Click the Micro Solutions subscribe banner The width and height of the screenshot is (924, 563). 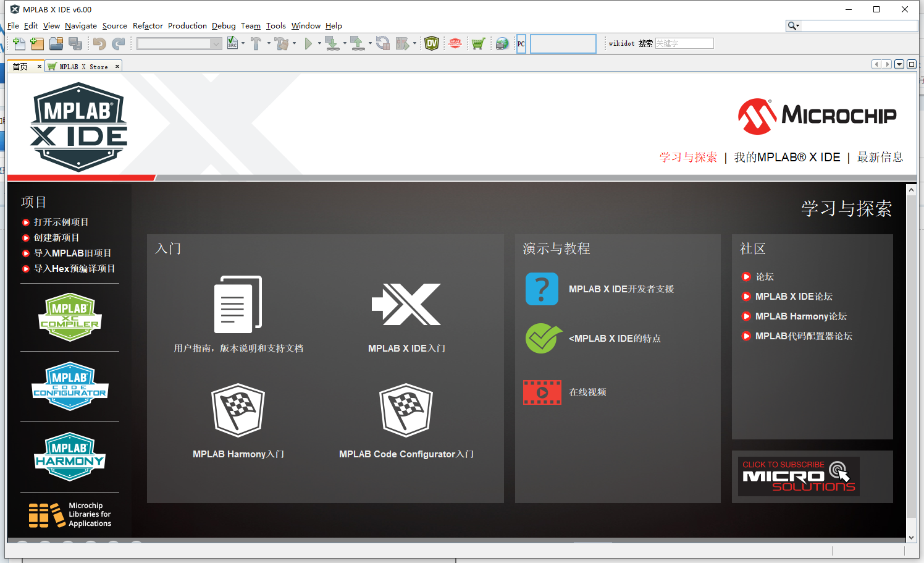(799, 476)
